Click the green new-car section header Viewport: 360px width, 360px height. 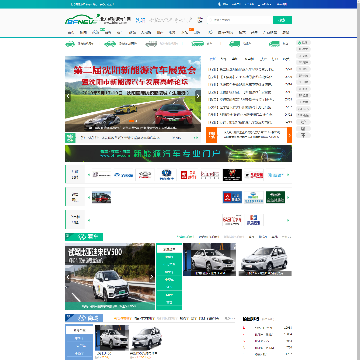point(84,237)
